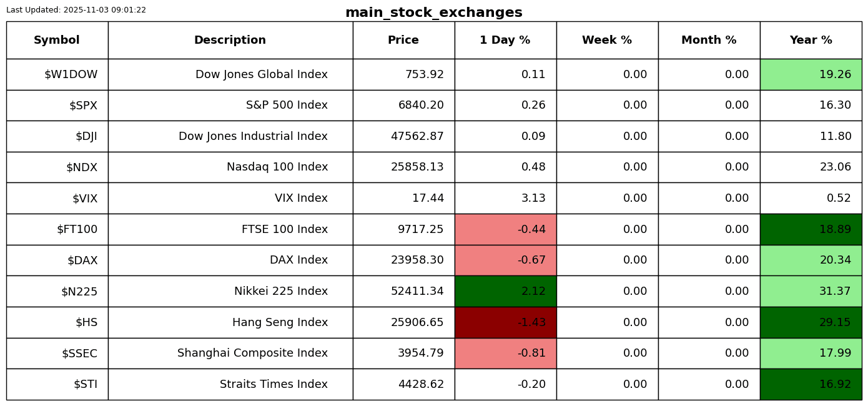Click the main_stock_exchanges title
Screen dimensions: 868x406
(x=433, y=13)
